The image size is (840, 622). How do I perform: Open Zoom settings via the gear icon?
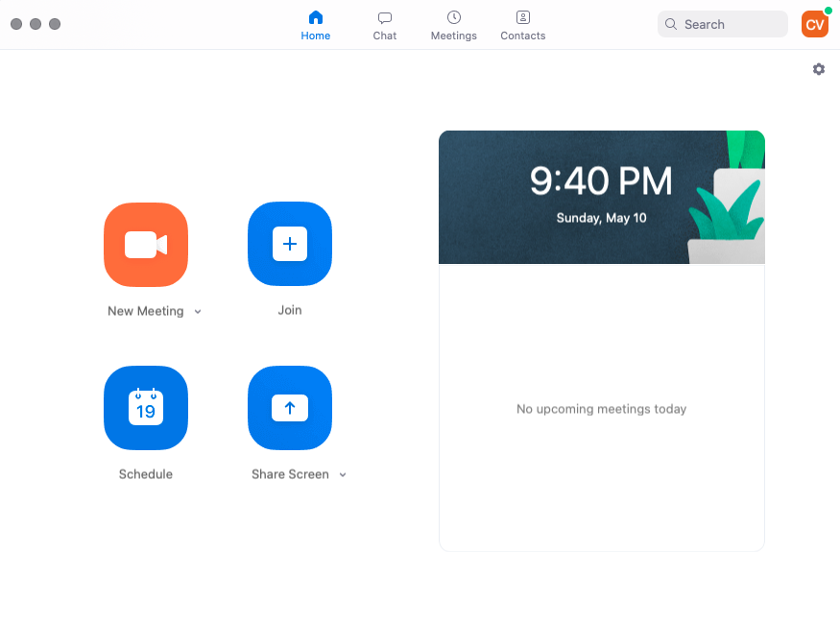click(818, 69)
